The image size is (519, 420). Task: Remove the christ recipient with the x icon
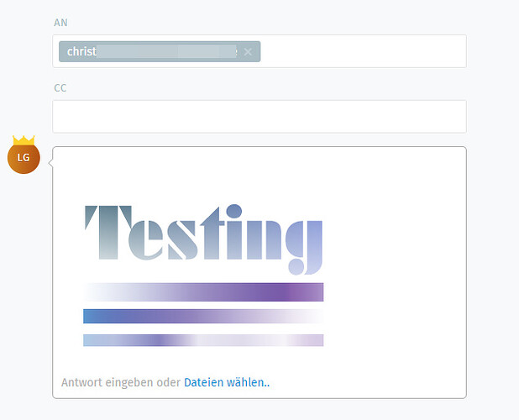point(248,52)
